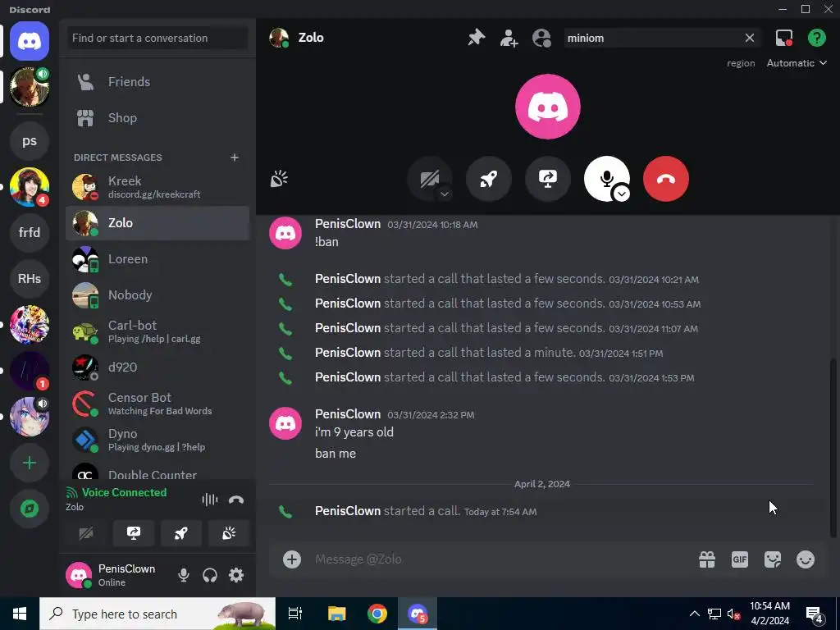Screen dimensions: 840x630
Task: Open Carl-bot direct message
Action: point(157,331)
